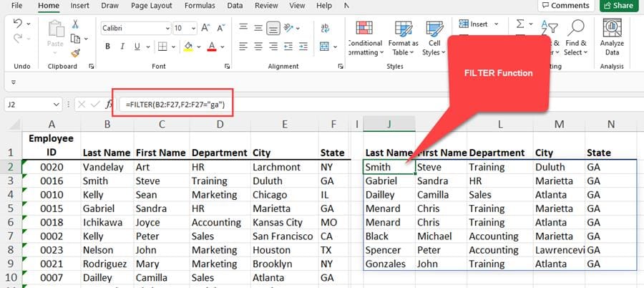The width and height of the screenshot is (644, 288).
Task: Click the AutoSum sigma icon
Action: pos(520,24)
